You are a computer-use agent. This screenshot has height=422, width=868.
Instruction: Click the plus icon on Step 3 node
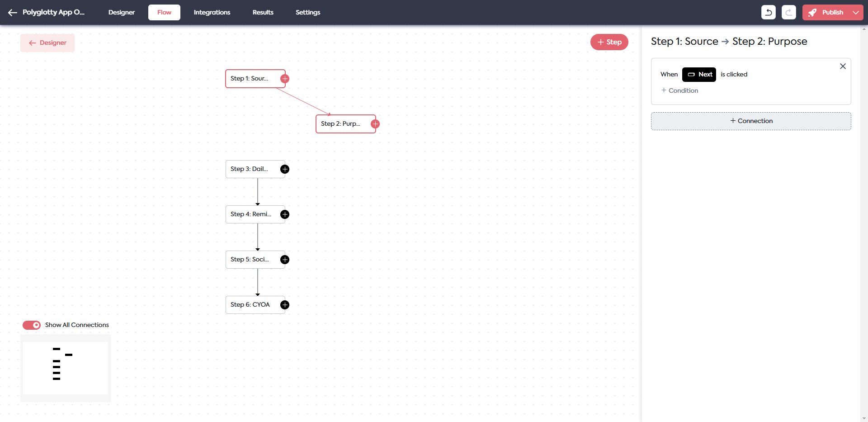click(285, 169)
